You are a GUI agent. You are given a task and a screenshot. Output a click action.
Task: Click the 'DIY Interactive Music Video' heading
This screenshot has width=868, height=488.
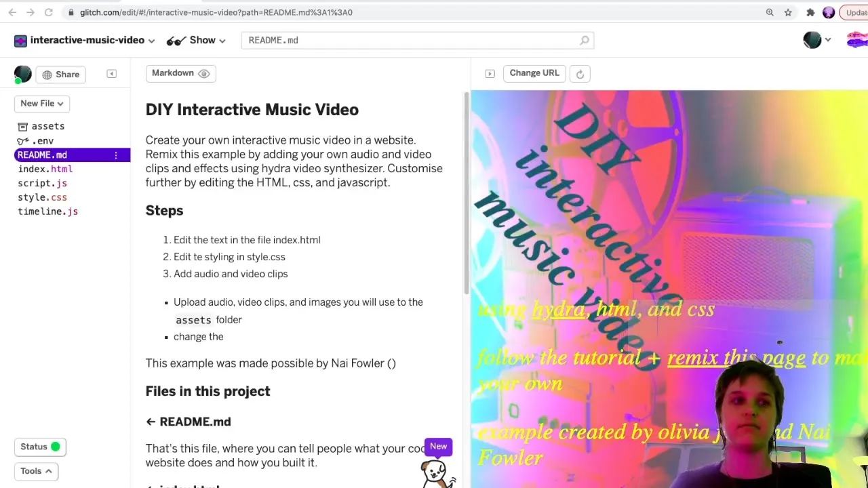pos(252,110)
